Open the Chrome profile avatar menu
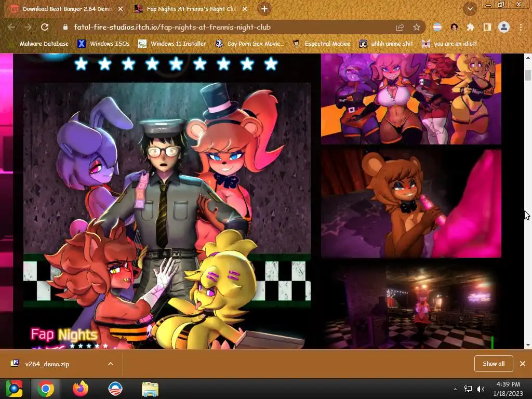This screenshot has height=399, width=532. point(504,27)
